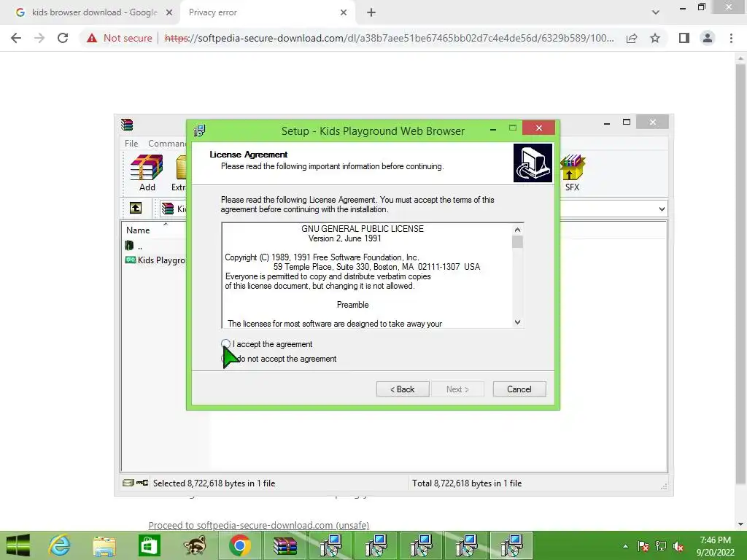The image size is (747, 560).
Task: Click 'Proceed to softpedia-secure-download.com (unsafe)' link
Action: pos(259,525)
